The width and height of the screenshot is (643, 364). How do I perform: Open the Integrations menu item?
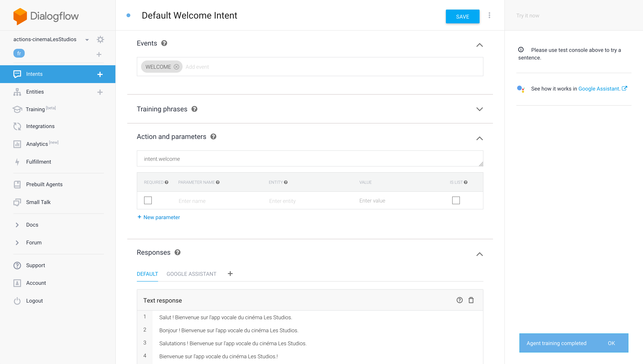(40, 126)
